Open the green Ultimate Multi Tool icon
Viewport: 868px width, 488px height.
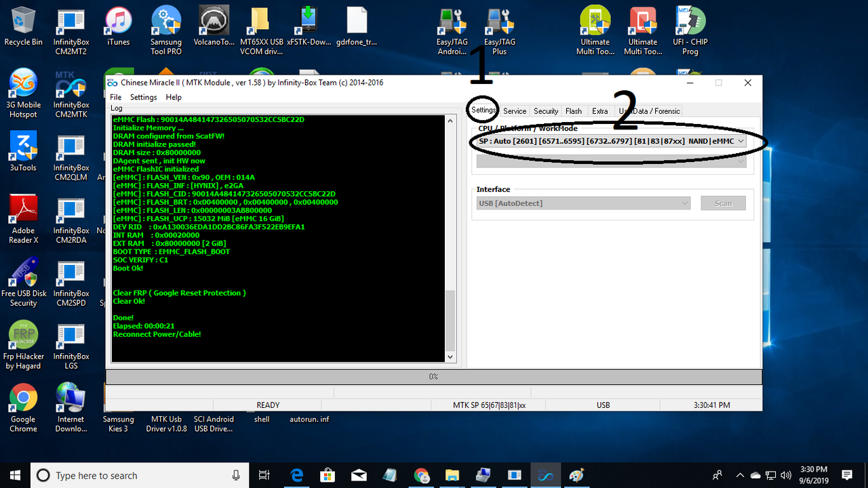(595, 30)
